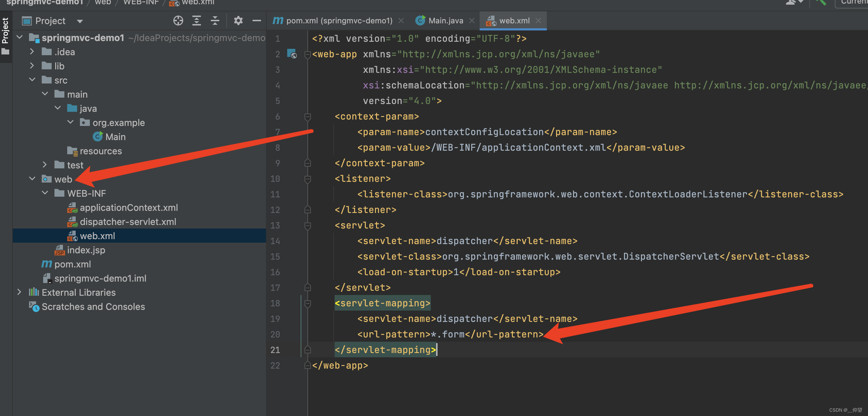Screen dimensions: 868x416
Task: Open index.jsp in project tree
Action: click(86, 250)
